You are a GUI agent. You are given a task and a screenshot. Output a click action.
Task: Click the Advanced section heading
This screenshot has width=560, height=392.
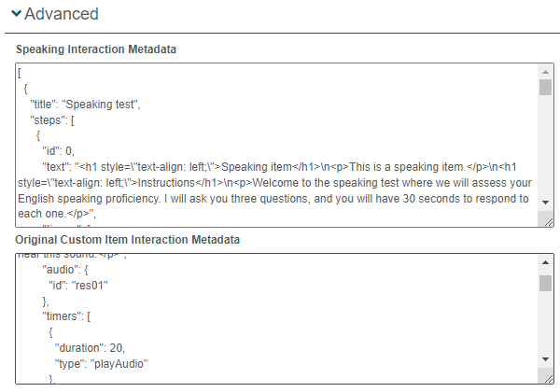[x=62, y=15]
